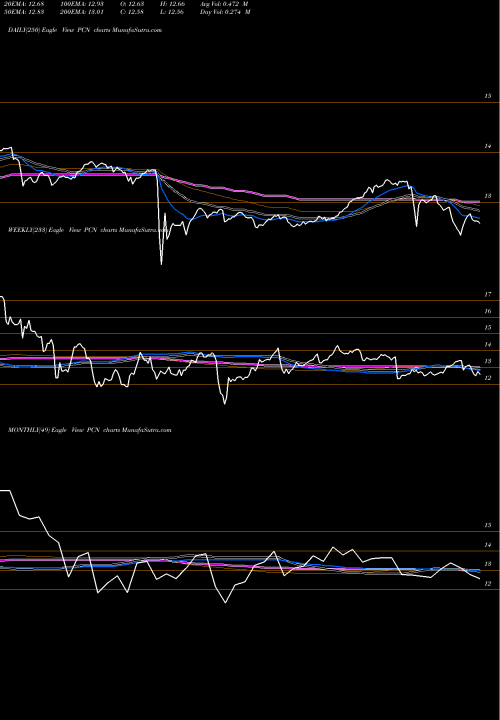Click the DAILY Eagle View PCN chart title
Viewport: 500px width, 720px height.
(85, 30)
